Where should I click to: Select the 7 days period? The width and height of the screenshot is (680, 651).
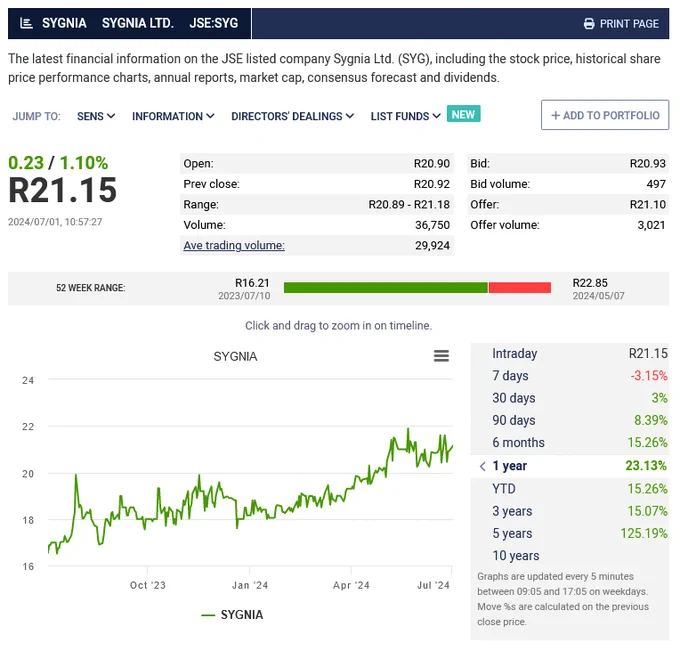pos(569,376)
